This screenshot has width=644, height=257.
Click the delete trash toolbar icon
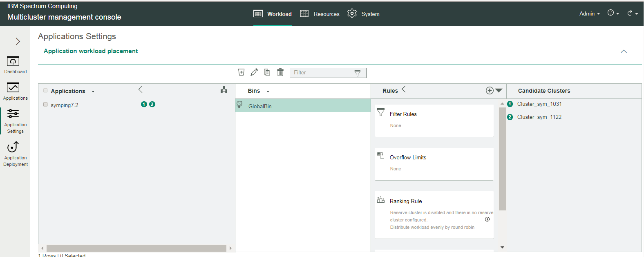280,72
